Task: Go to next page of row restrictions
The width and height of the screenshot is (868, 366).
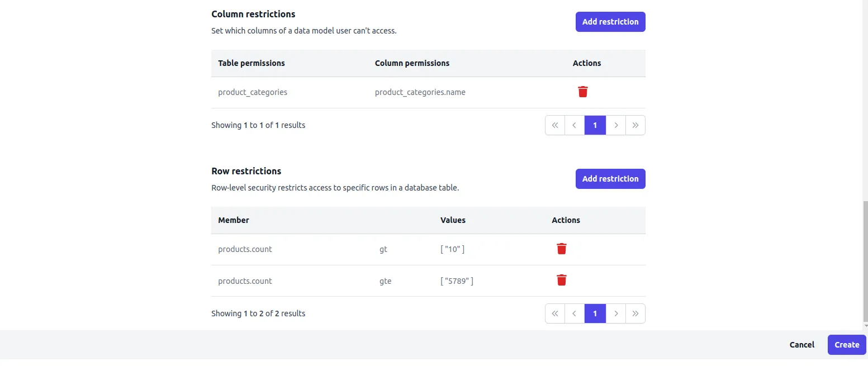Action: coord(616,313)
